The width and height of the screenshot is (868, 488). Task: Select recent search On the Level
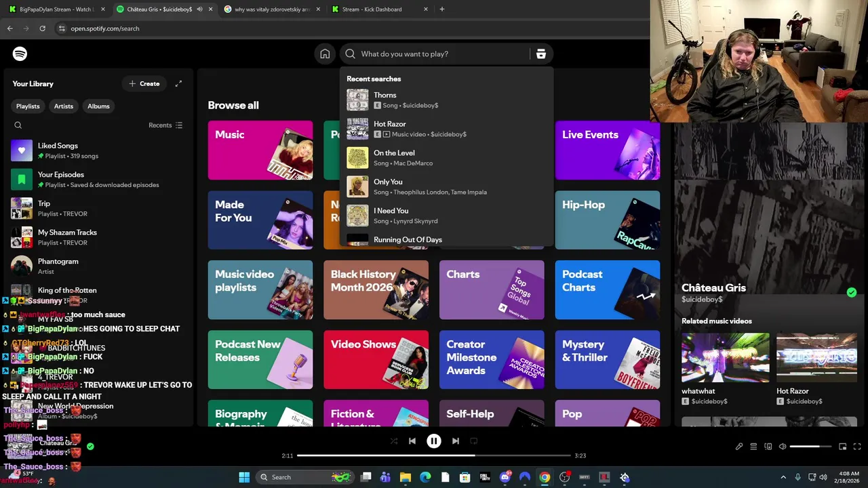pyautogui.click(x=447, y=158)
